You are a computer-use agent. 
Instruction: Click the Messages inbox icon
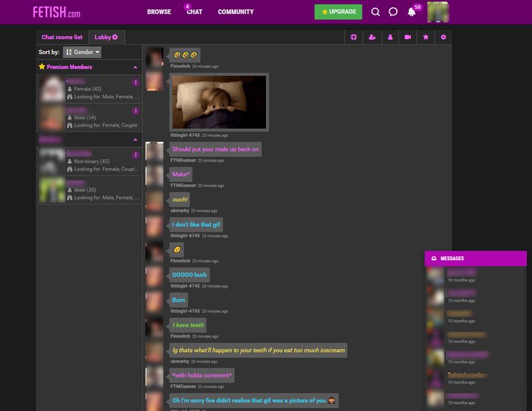pyautogui.click(x=433, y=258)
